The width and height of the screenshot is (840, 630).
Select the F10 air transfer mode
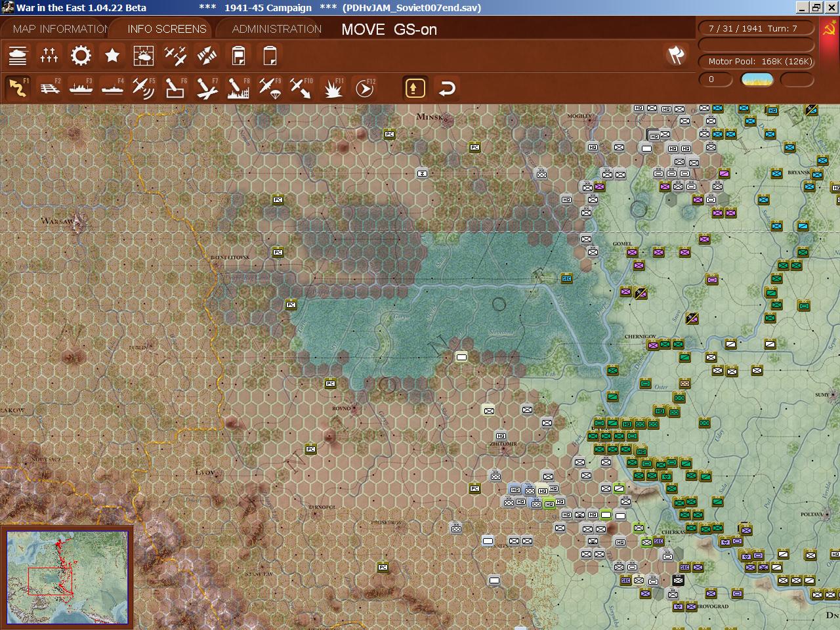301,88
